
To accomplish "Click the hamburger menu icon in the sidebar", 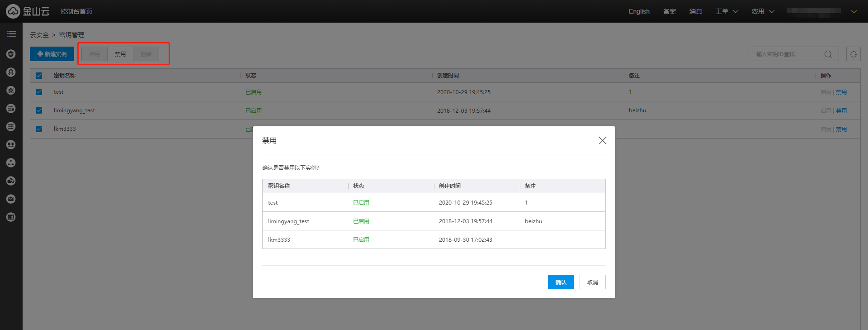I will (x=11, y=34).
